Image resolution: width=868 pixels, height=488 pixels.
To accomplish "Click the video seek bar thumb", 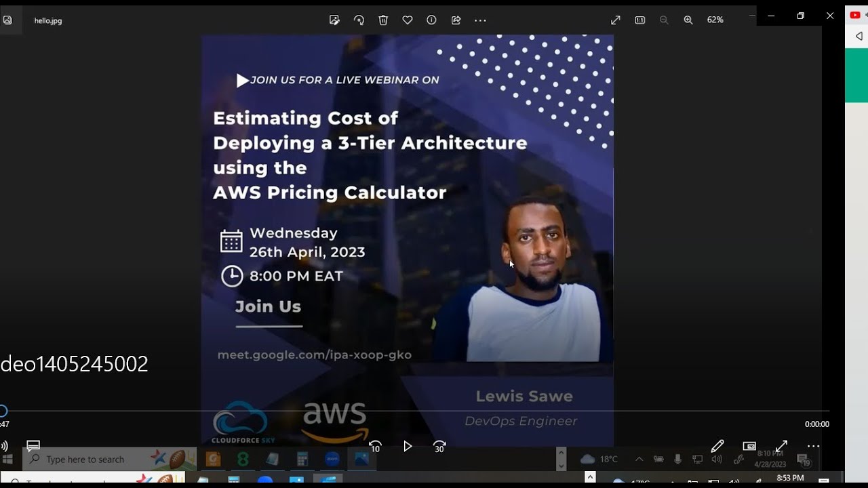I will [x=3, y=411].
